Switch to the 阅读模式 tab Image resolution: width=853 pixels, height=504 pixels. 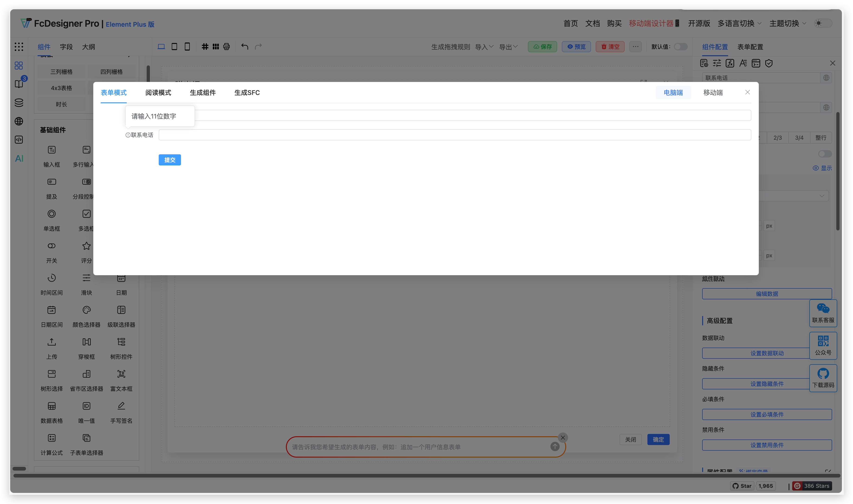click(x=158, y=93)
